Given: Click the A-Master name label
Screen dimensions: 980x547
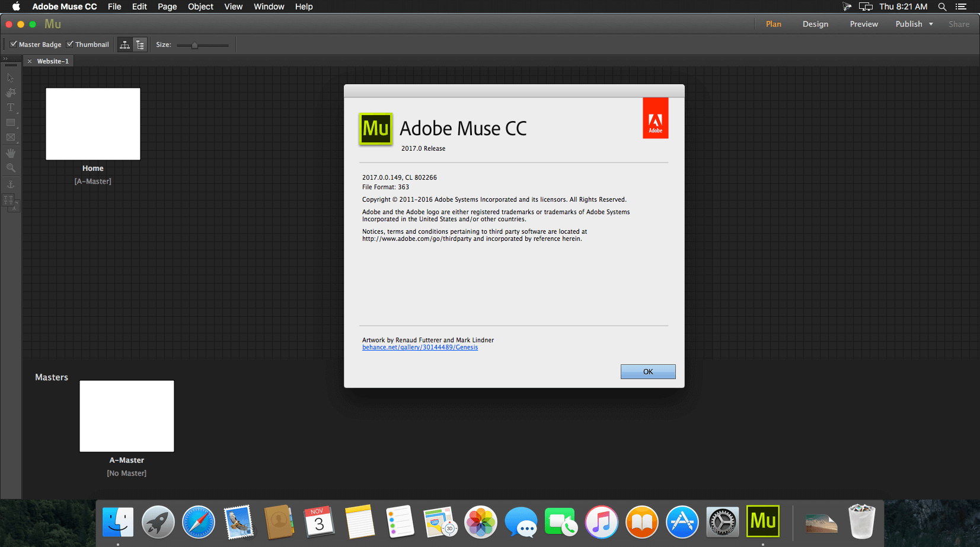Looking at the screenshot, I should tap(127, 460).
